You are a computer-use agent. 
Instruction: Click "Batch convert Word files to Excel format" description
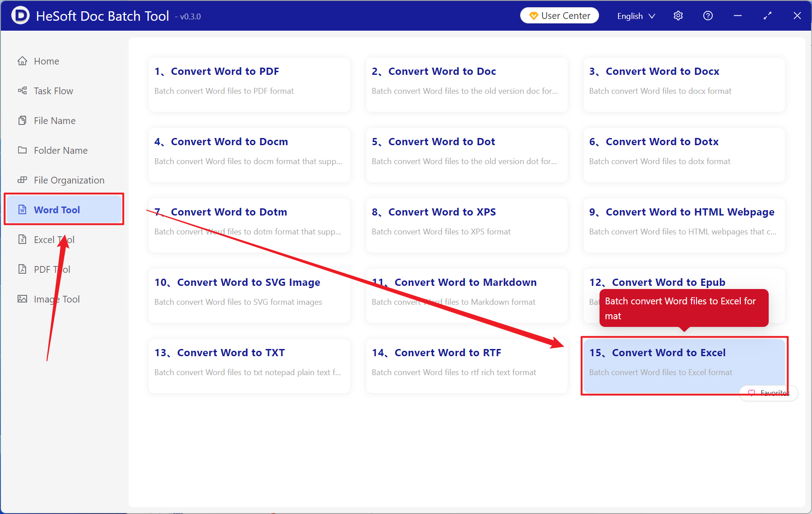pos(660,372)
